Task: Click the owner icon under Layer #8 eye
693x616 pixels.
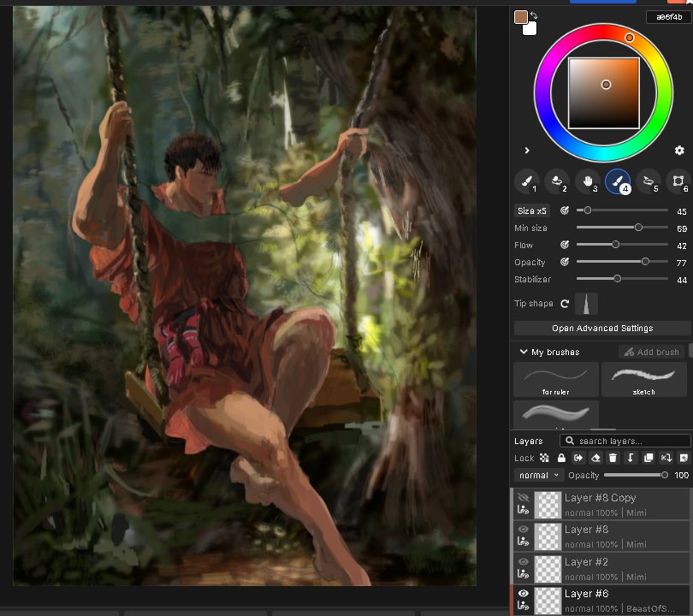Action: pyautogui.click(x=524, y=542)
